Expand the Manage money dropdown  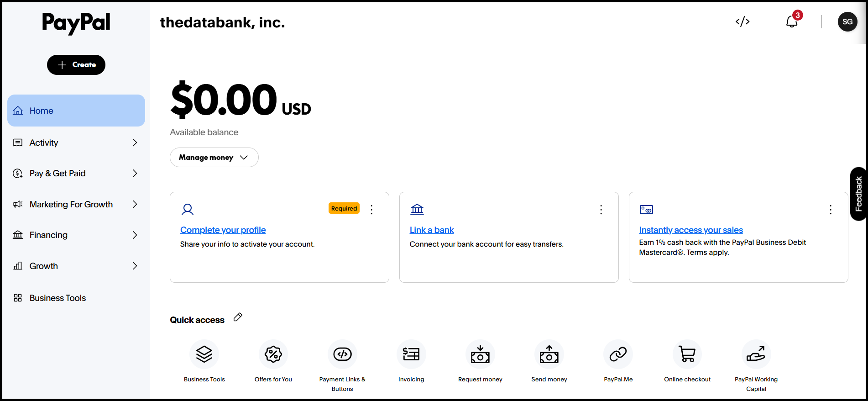coord(214,157)
